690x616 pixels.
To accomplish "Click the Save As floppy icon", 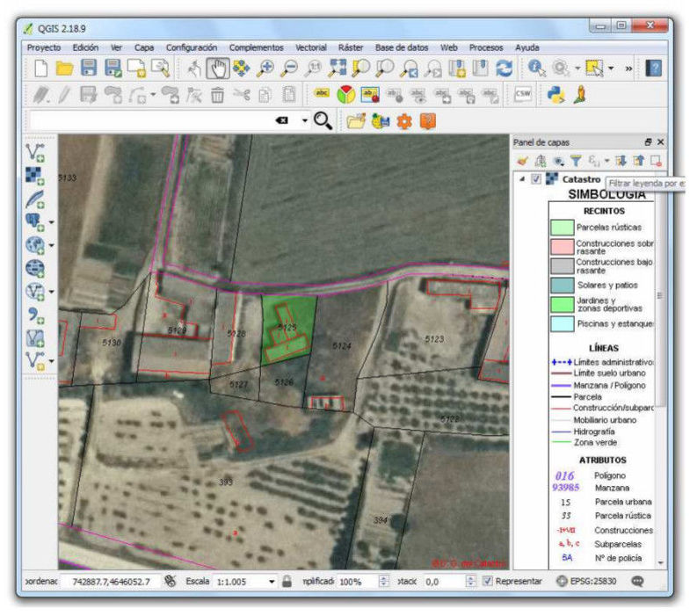I will (x=113, y=69).
